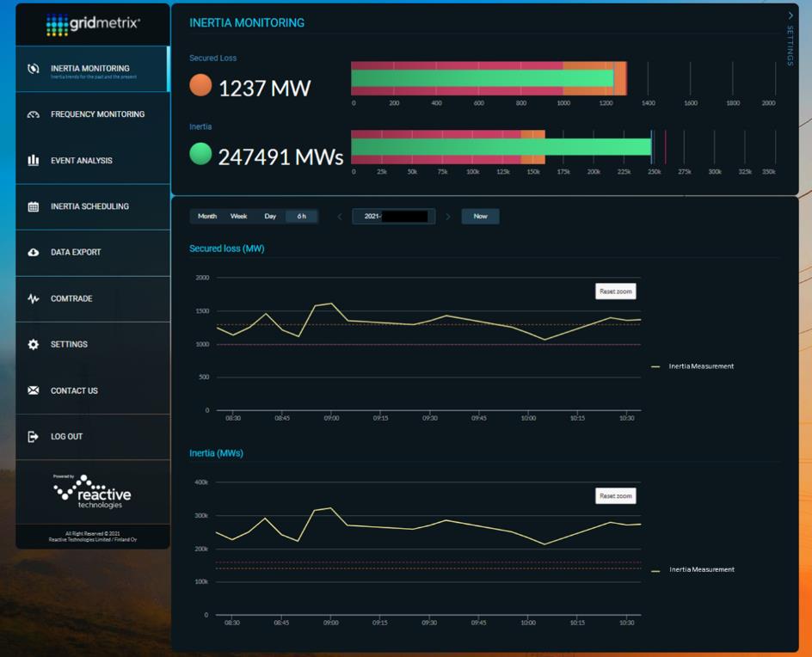
Task: Click the Event Analysis bar chart icon
Action: pyautogui.click(x=34, y=161)
